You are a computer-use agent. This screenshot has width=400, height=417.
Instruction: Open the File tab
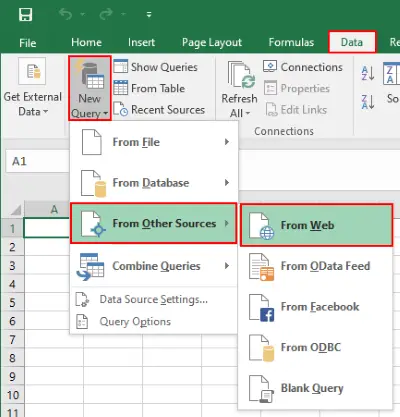[28, 43]
